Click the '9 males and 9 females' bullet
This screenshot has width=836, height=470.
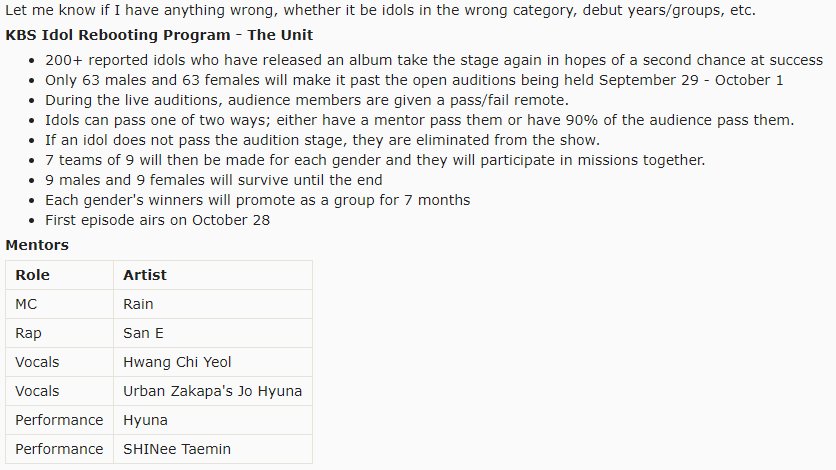coord(214,180)
